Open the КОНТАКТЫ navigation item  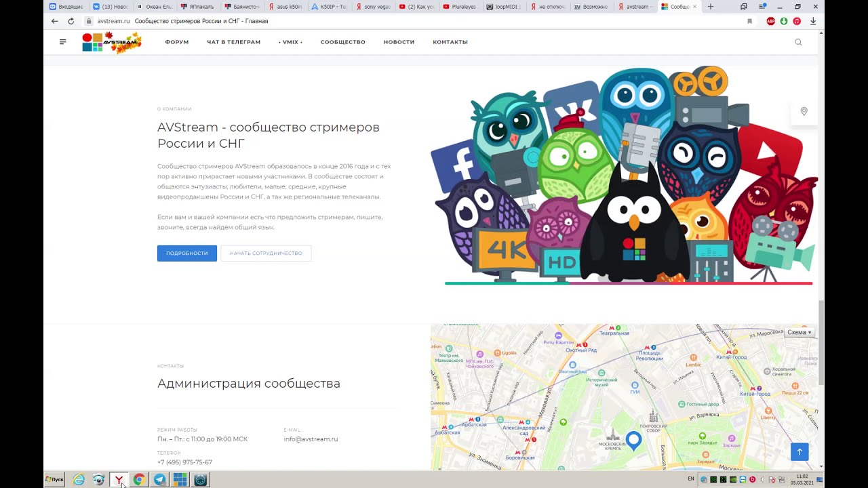tap(450, 42)
